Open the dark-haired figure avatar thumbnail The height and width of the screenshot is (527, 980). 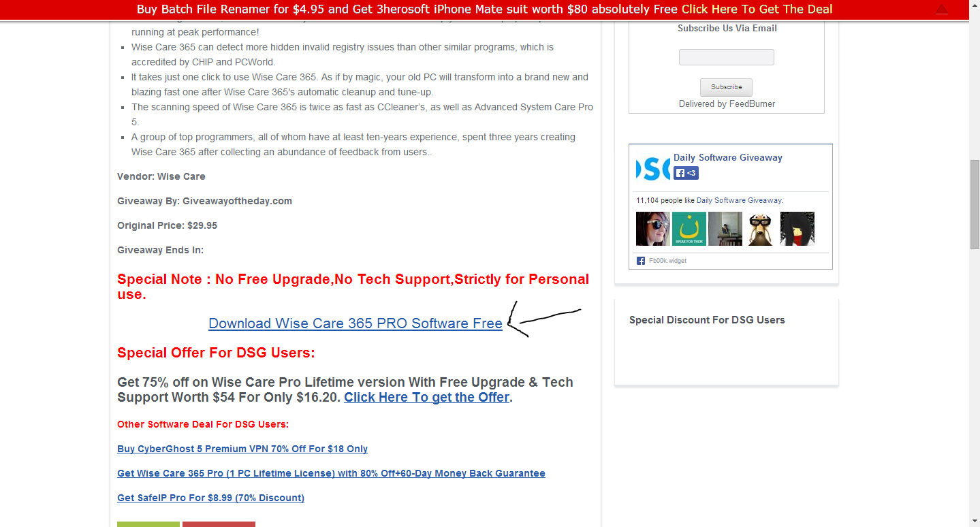(797, 229)
